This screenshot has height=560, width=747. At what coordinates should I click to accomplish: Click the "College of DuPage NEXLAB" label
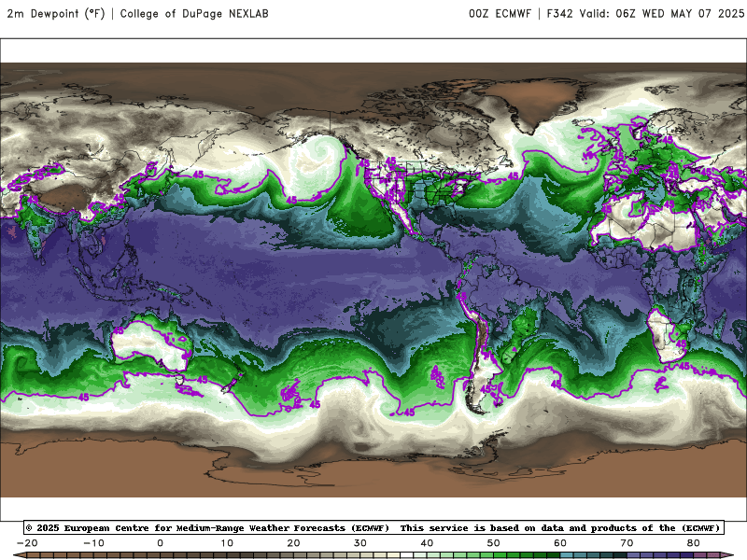[194, 14]
